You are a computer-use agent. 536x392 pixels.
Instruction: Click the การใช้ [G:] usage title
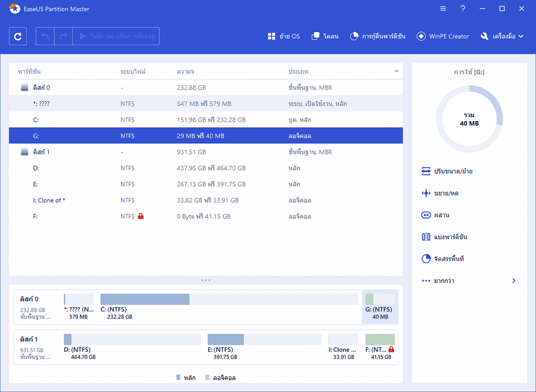click(x=469, y=72)
